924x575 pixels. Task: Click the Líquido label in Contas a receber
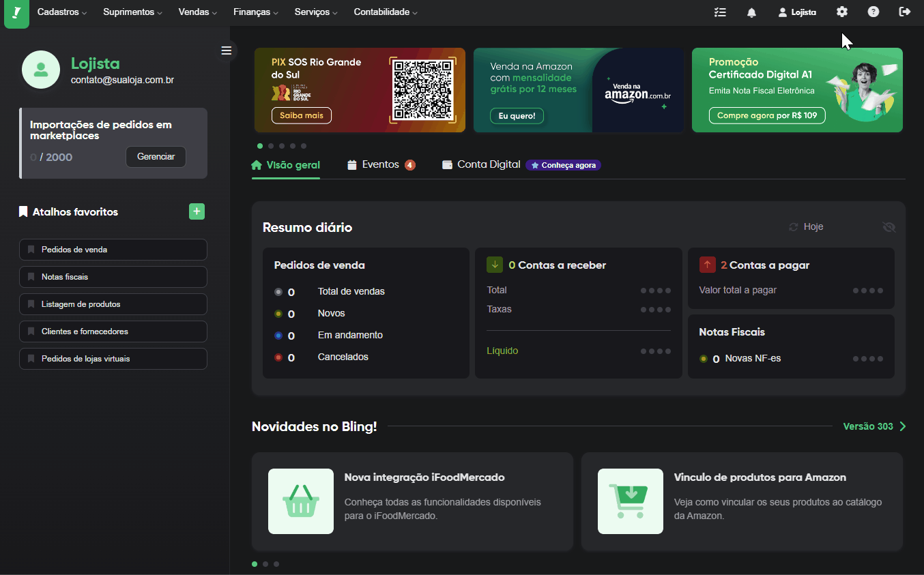(x=502, y=351)
